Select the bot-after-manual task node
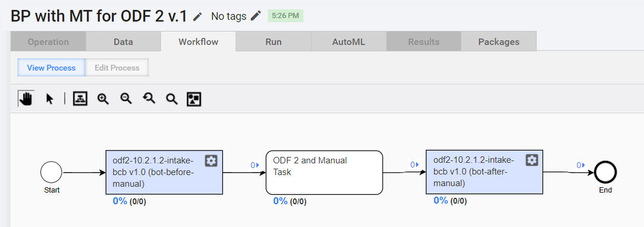The image size is (644, 227). 484,172
